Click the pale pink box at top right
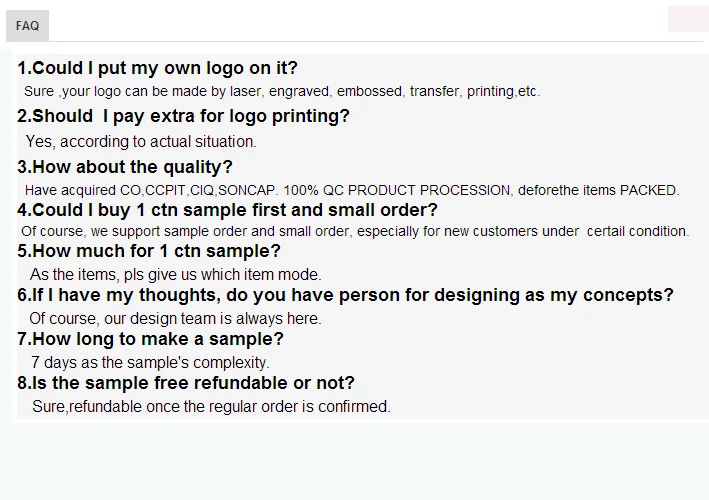Image resolution: width=709 pixels, height=500 pixels. [687, 18]
